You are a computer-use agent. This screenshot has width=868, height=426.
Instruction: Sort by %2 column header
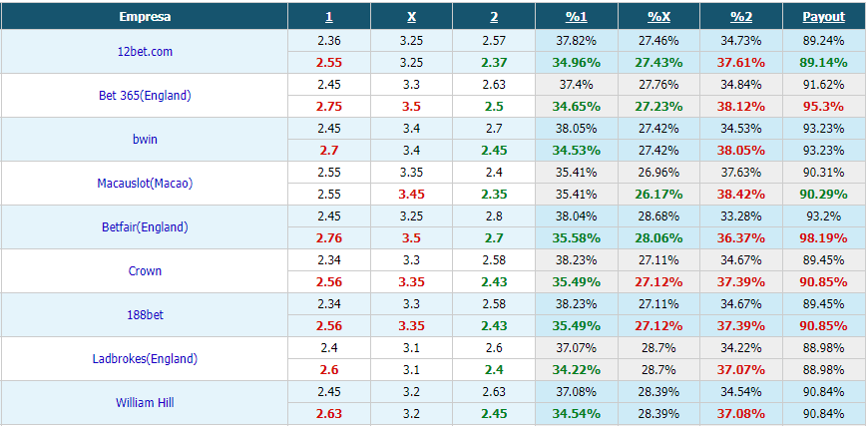tap(741, 17)
